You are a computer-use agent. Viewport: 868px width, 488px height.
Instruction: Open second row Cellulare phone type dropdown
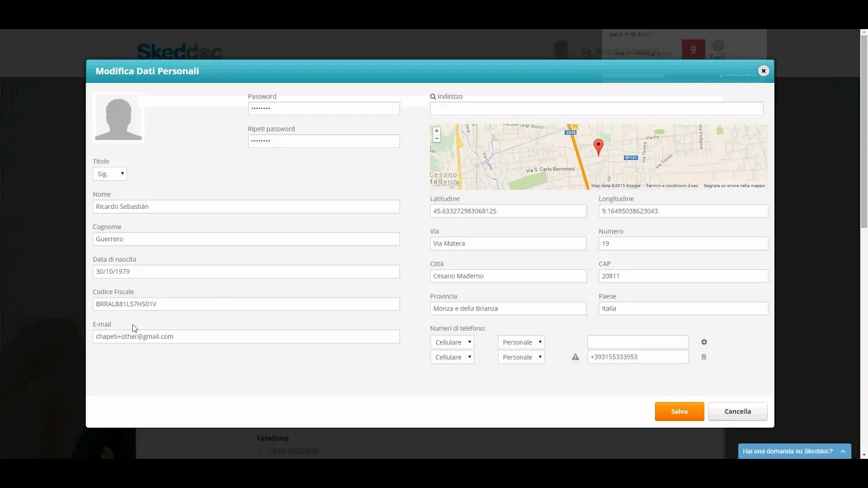452,357
